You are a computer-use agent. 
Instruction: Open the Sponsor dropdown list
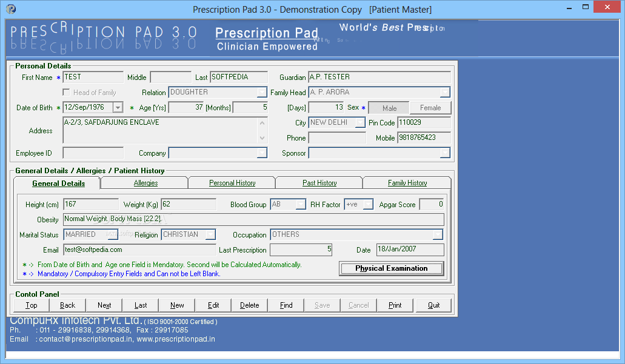(445, 153)
